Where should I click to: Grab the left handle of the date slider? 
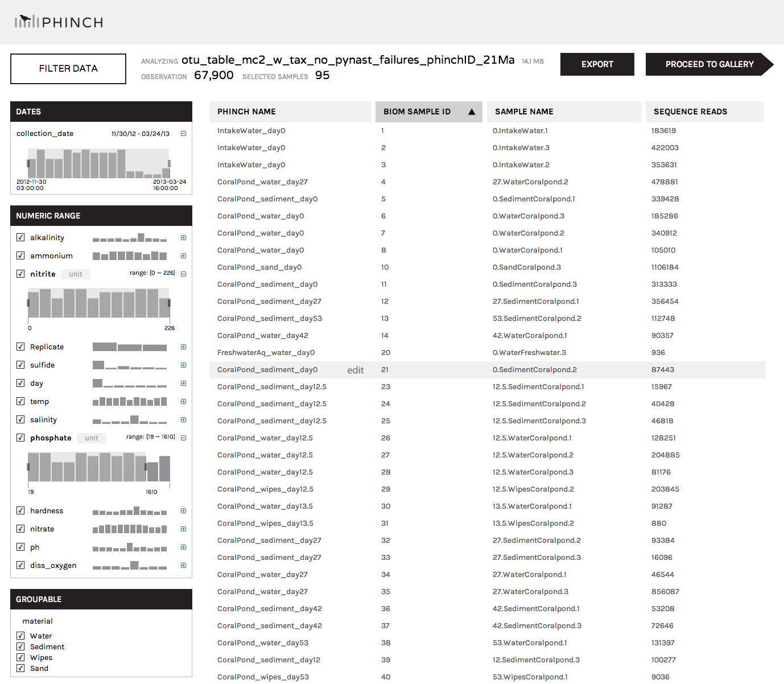[28, 163]
